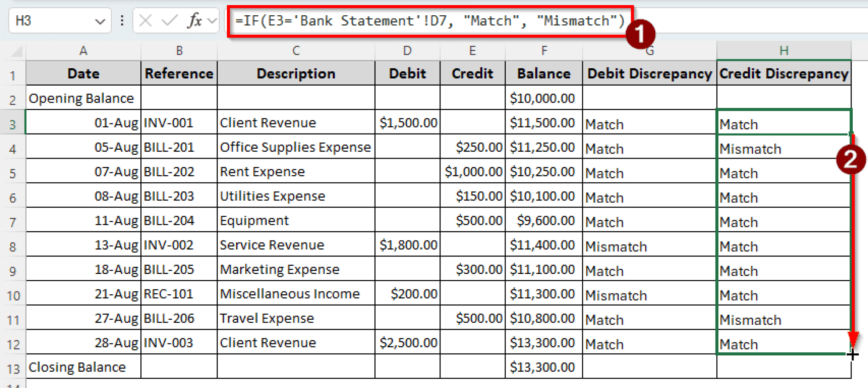This screenshot has width=868, height=388.
Task: Select the Debit Discrepancy header cell
Action: [649, 73]
